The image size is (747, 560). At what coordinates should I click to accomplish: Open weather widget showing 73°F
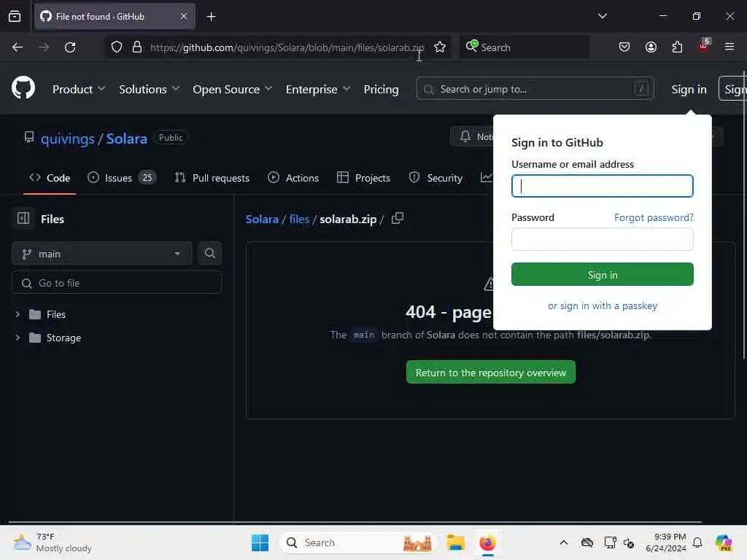(53, 542)
